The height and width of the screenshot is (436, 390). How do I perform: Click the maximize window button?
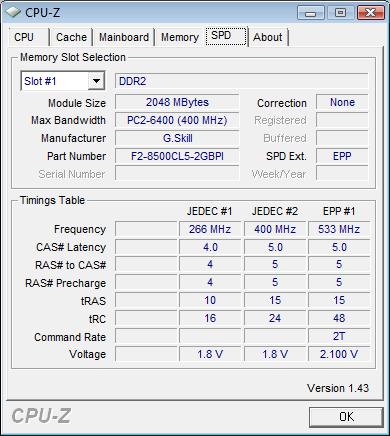pos(340,13)
